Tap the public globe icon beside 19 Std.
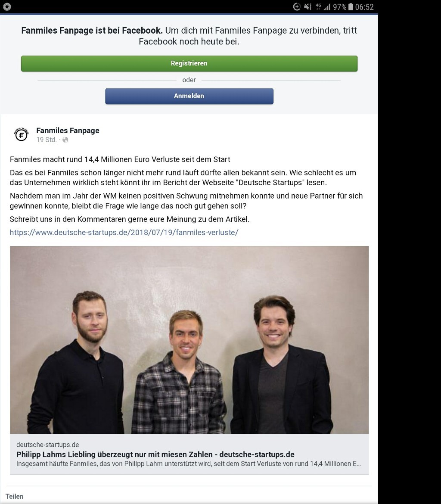The width and height of the screenshot is (441, 504). (65, 140)
